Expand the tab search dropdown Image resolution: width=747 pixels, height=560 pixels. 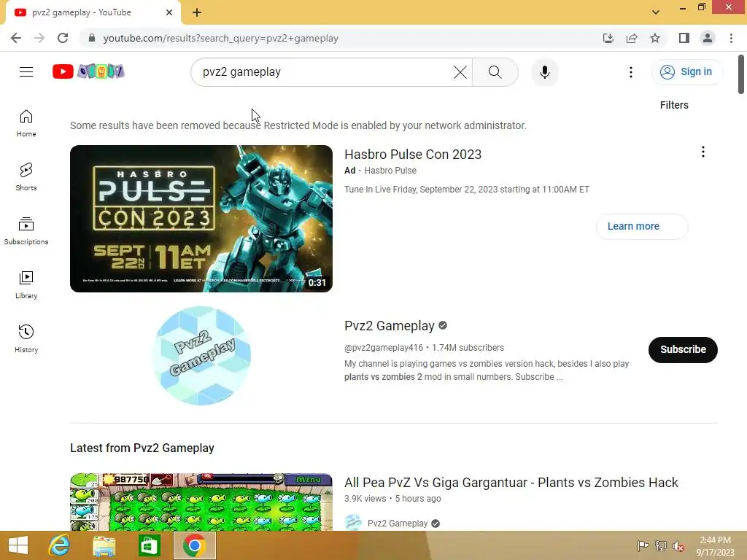(x=656, y=12)
